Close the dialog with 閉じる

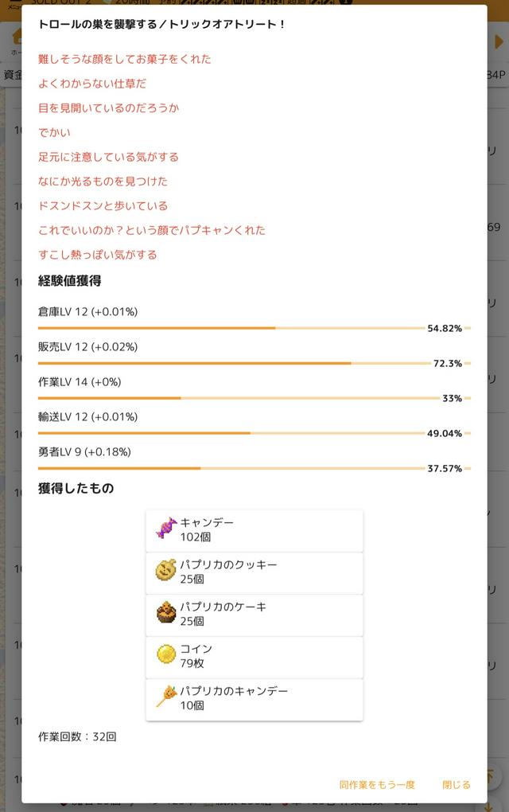pyautogui.click(x=457, y=784)
